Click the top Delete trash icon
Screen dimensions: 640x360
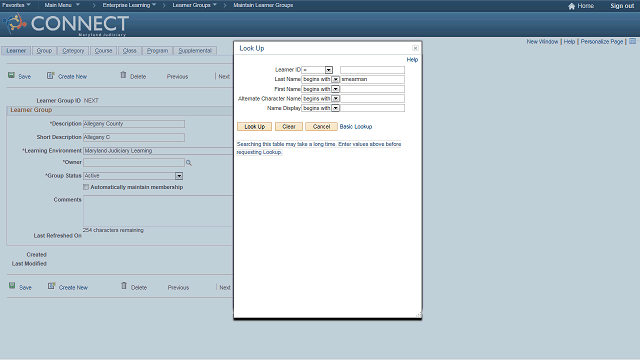(123, 75)
